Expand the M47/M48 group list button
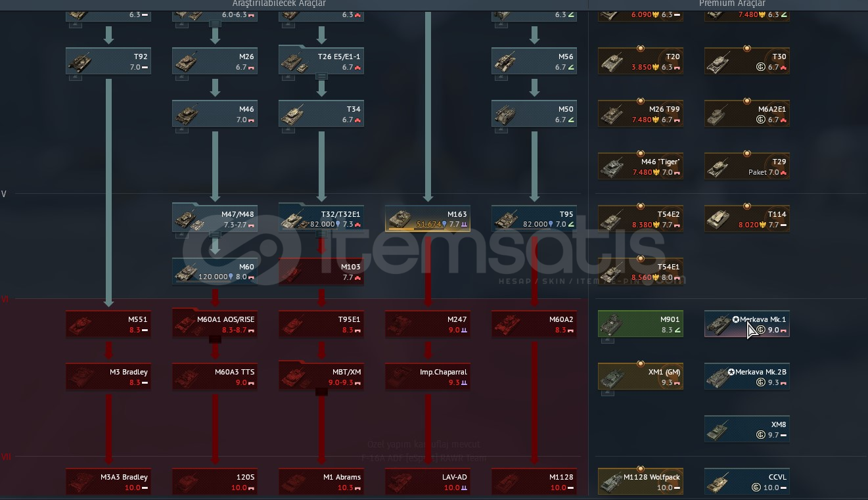 (x=215, y=234)
